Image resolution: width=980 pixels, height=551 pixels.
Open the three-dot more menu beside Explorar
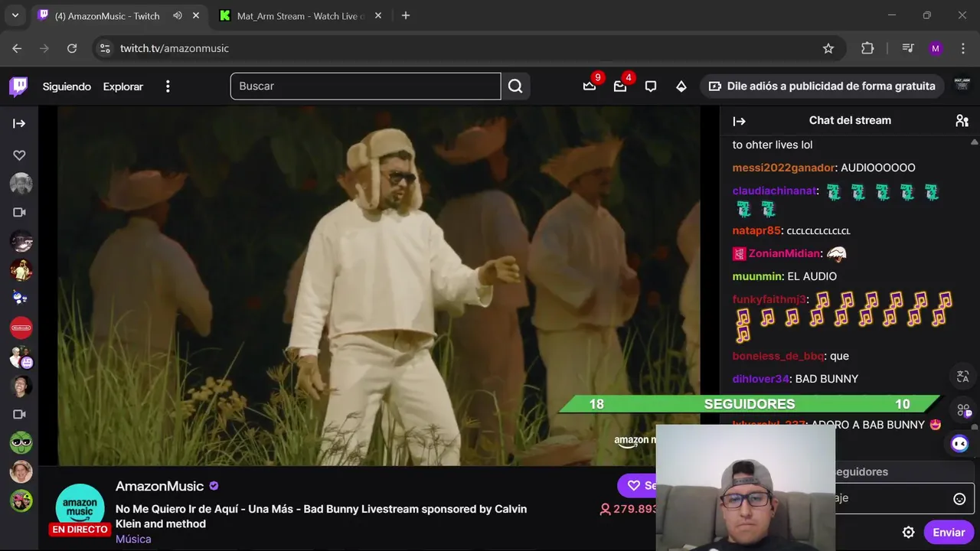tap(168, 86)
